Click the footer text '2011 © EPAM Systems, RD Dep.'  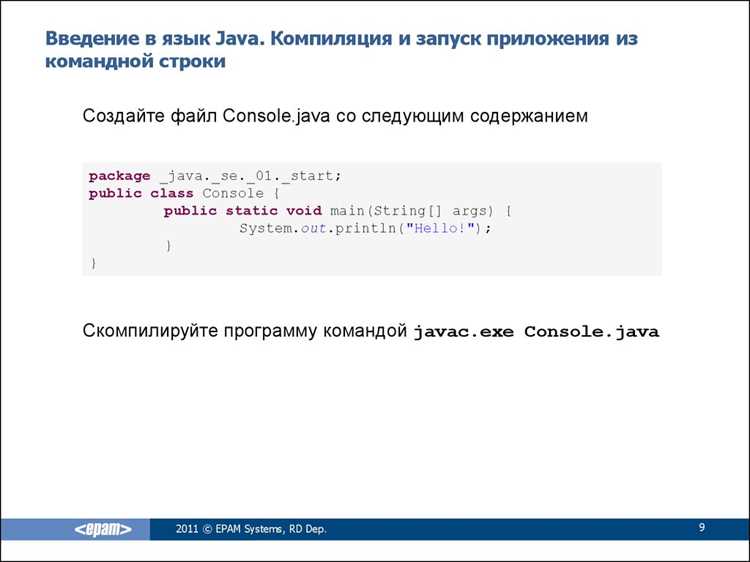[x=251, y=529]
